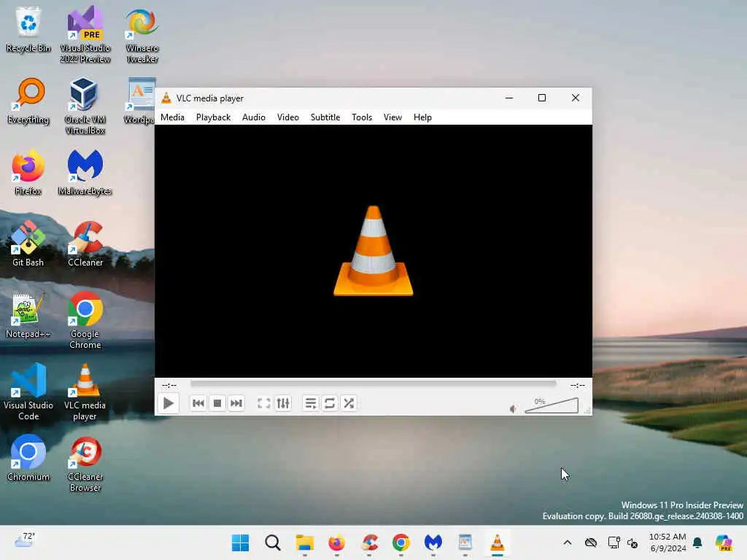Select the Chromium desktop shortcut
This screenshot has height=560, width=747.
point(28,458)
